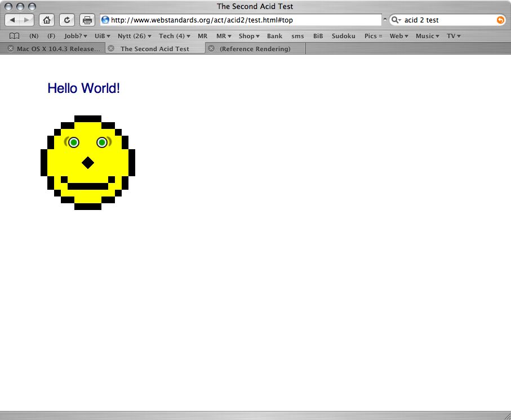Reload the current page
Image resolution: width=511 pixels, height=420 pixels.
pyautogui.click(x=67, y=20)
